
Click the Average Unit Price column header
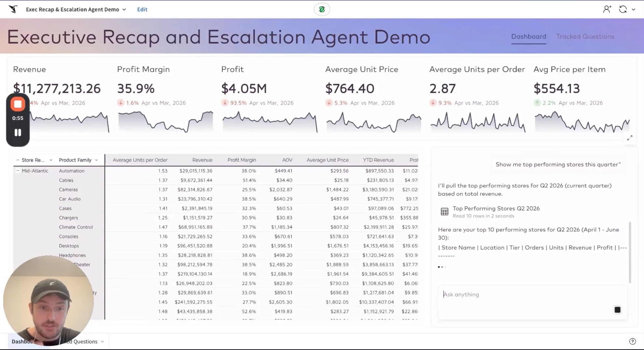328,160
